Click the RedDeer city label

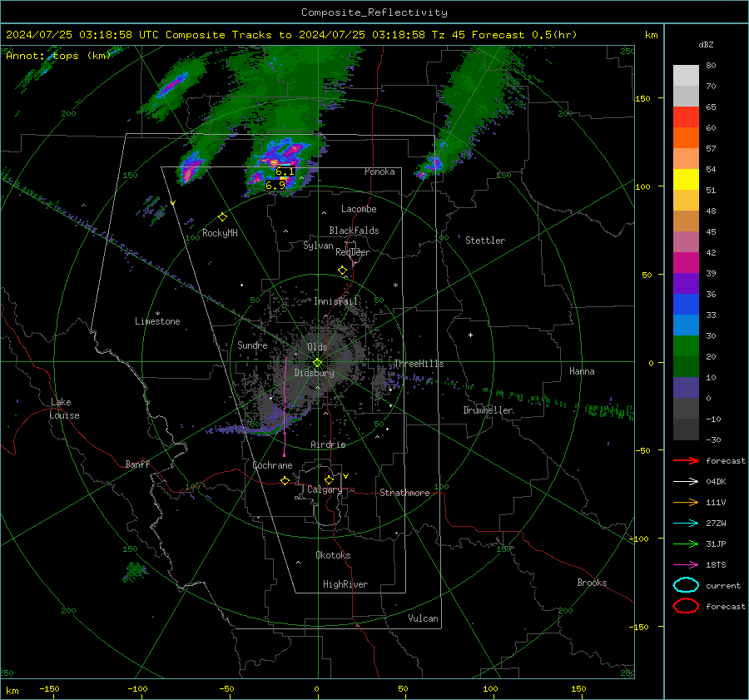[353, 252]
